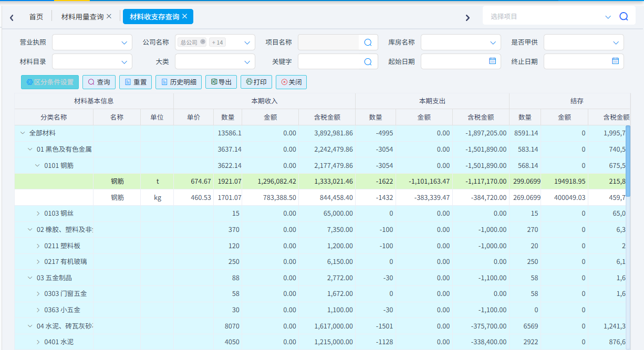644x350 pixels.
Task: Click the 区分条件设置 button
Action: point(49,82)
